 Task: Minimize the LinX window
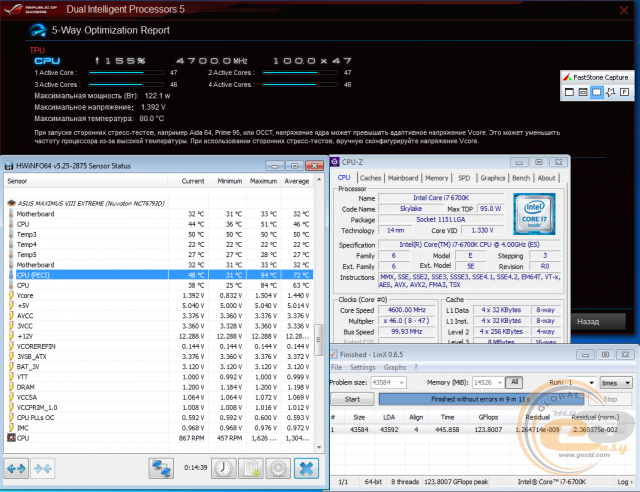tap(585, 354)
